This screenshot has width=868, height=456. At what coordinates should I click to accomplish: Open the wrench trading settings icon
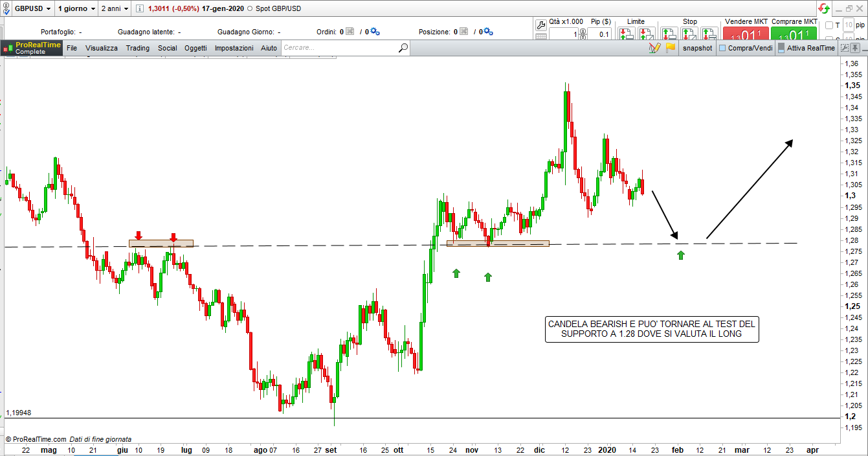point(542,24)
